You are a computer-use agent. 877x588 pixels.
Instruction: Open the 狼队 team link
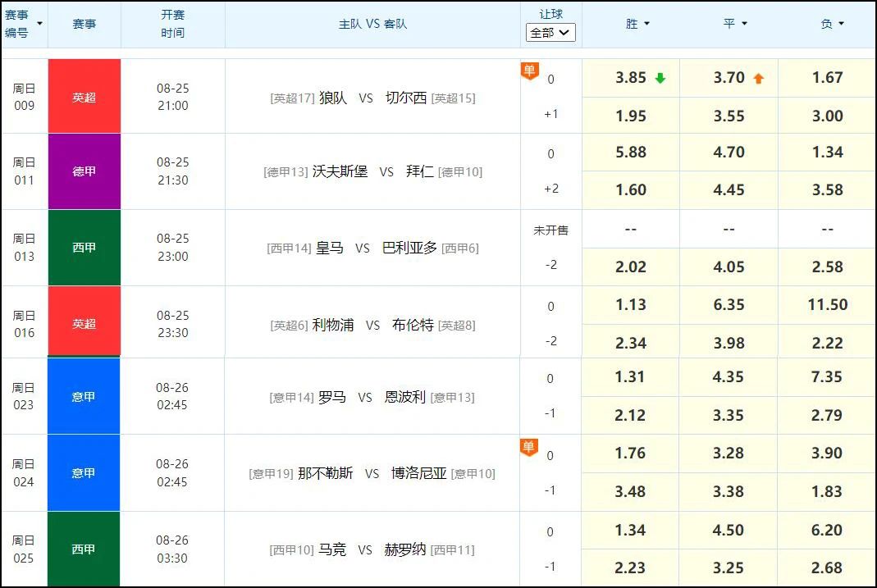coord(333,98)
